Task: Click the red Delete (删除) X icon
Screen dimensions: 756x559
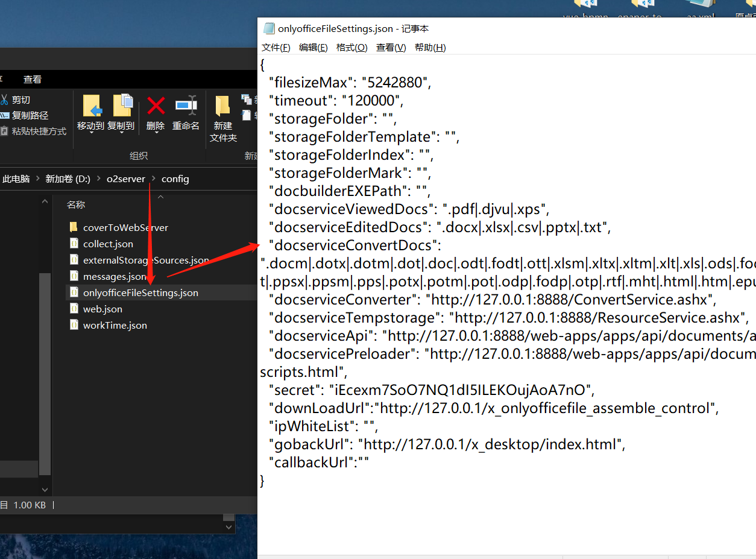Action: coord(156,106)
